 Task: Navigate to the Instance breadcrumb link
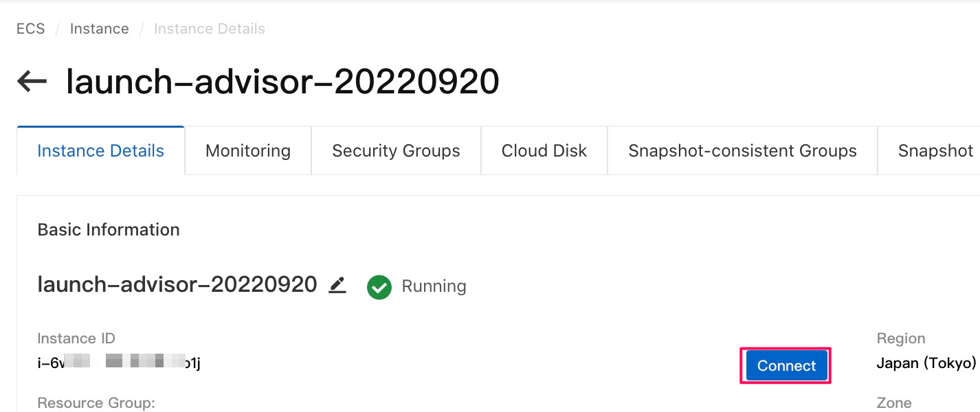(100, 29)
